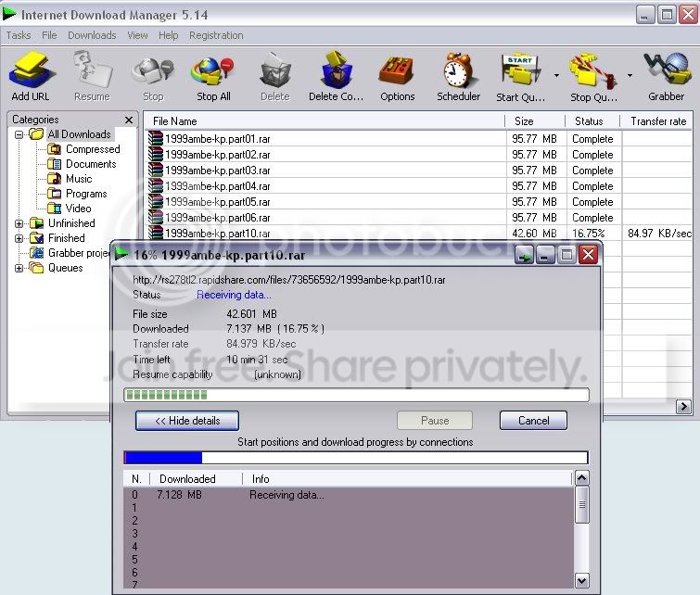Click the part04.rar file icon
The width and height of the screenshot is (700, 595).
pos(156,185)
